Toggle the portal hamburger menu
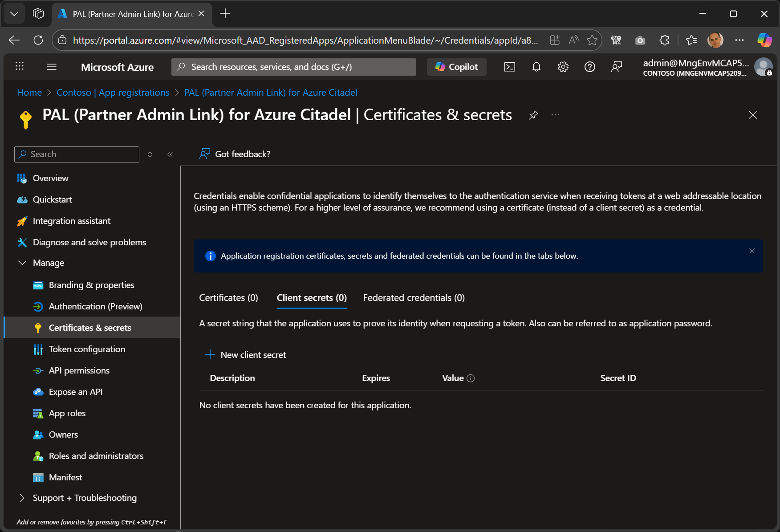The width and height of the screenshot is (780, 532). click(52, 67)
